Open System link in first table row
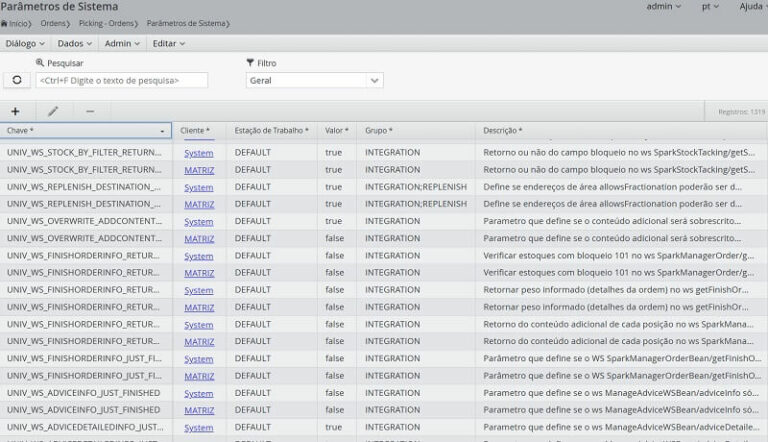This screenshot has width=768, height=442. pyautogui.click(x=198, y=153)
